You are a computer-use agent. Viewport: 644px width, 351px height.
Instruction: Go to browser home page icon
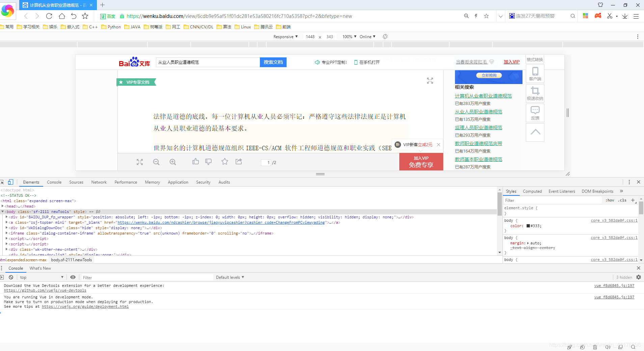click(x=62, y=16)
